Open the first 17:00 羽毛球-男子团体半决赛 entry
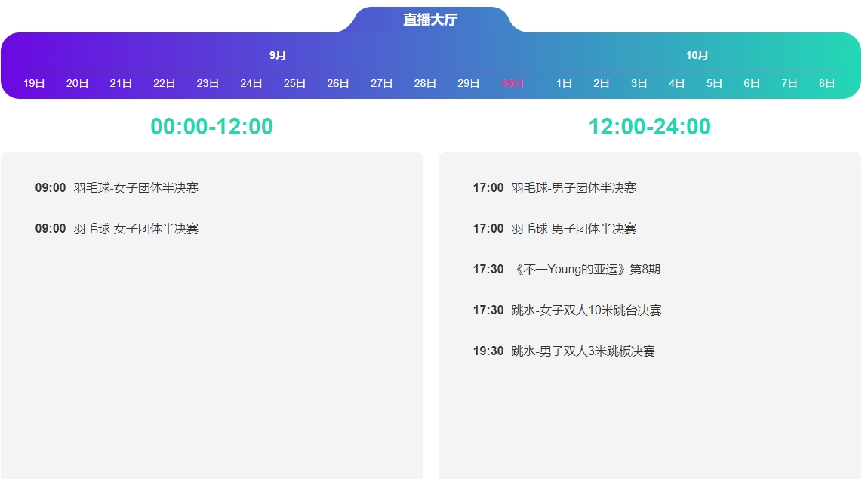The image size is (868, 479). 574,188
